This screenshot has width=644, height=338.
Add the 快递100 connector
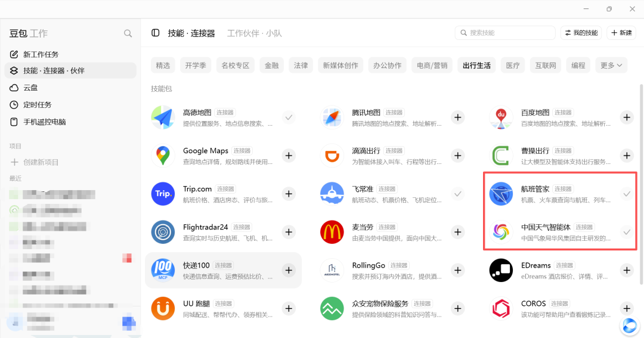point(289,270)
